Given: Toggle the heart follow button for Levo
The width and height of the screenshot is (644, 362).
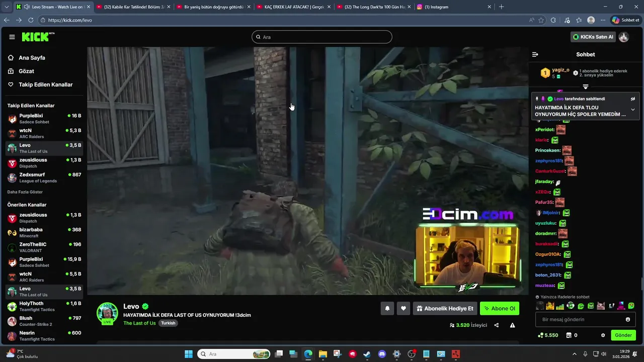Looking at the screenshot, I should click(x=403, y=309).
